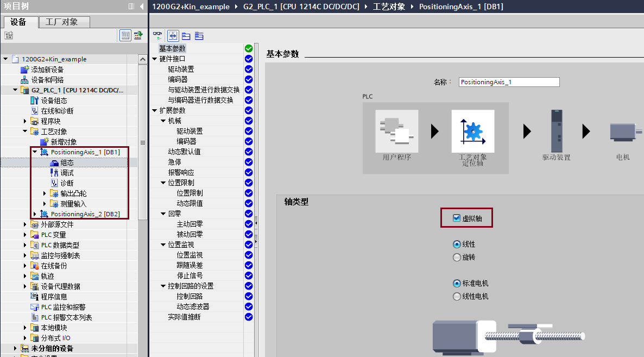Click the user program icon in diagram
The height and width of the screenshot is (357, 644).
396,131
